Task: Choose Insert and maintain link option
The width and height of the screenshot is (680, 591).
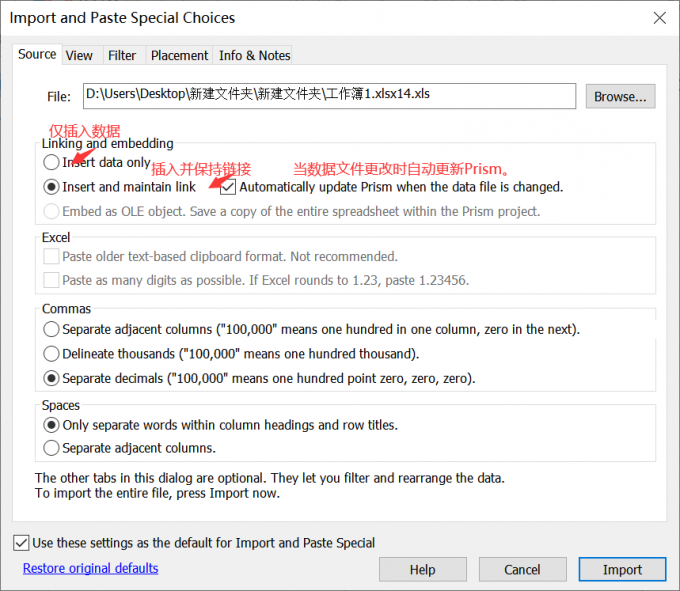Action: [51, 187]
